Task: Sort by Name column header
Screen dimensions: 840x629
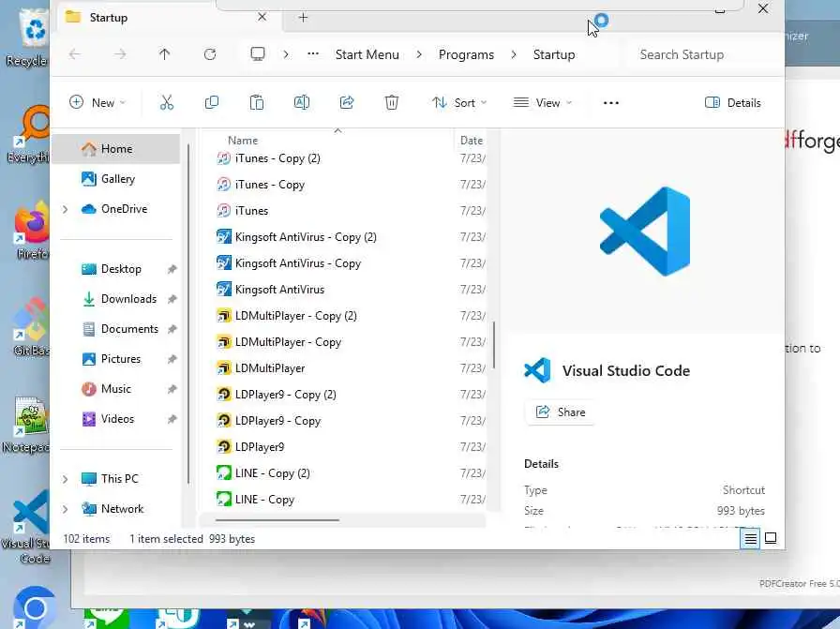Action: [x=243, y=141]
